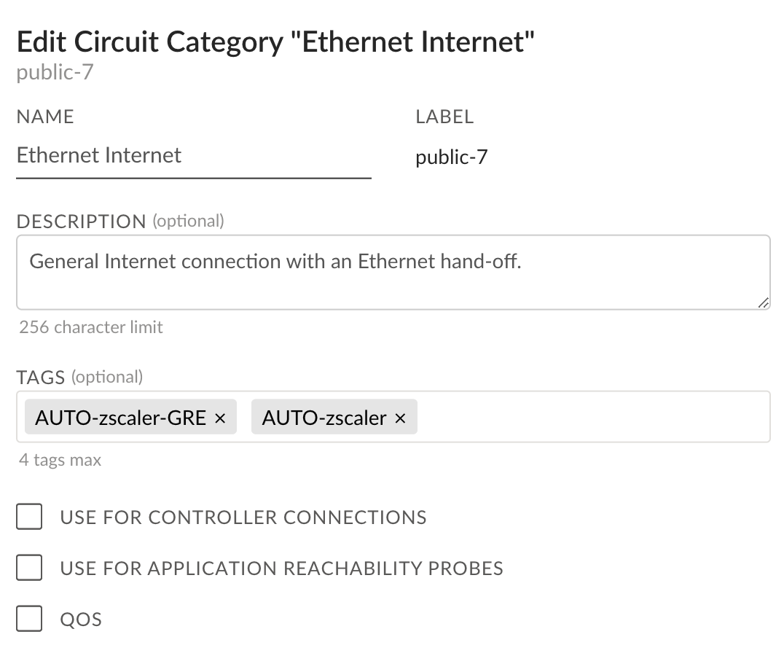784x672 pixels.
Task: Remove the AUTO-zscaler tag
Action: point(400,418)
